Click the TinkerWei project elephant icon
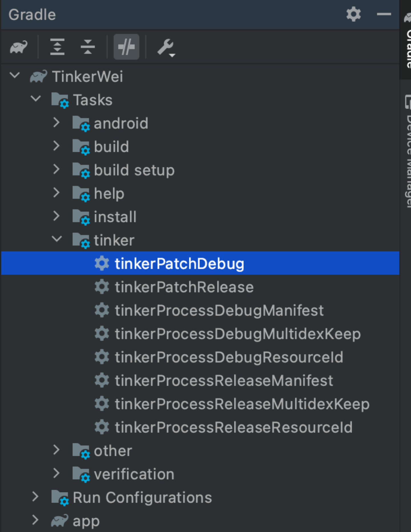 (39, 76)
